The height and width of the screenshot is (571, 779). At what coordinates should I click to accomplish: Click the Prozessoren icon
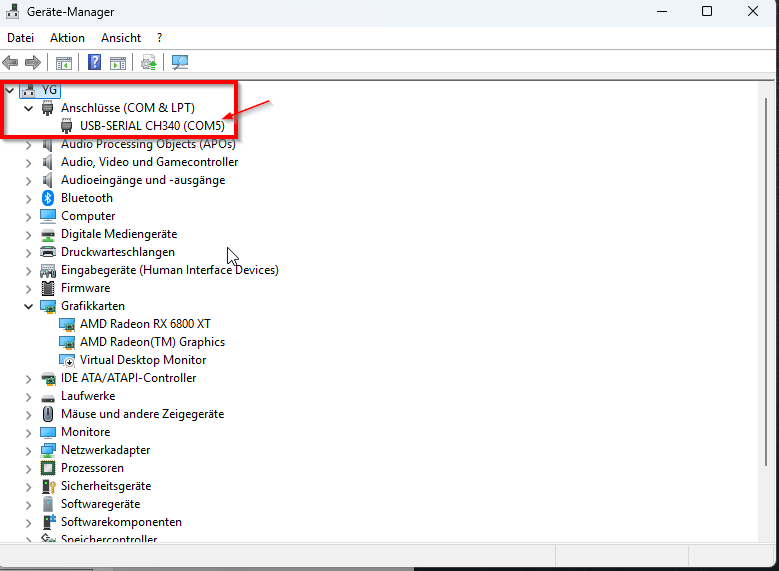pos(48,468)
